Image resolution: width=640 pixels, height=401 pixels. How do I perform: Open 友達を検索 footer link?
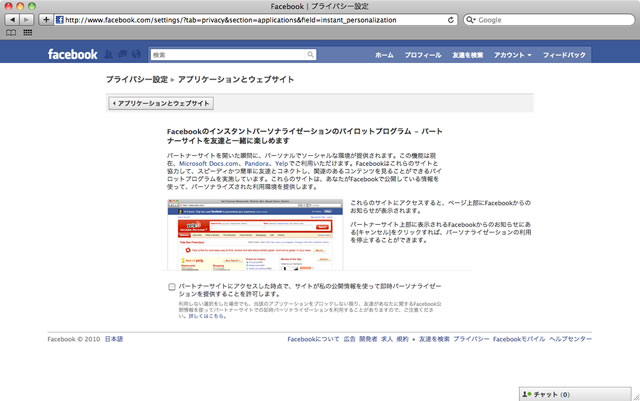[x=434, y=339]
